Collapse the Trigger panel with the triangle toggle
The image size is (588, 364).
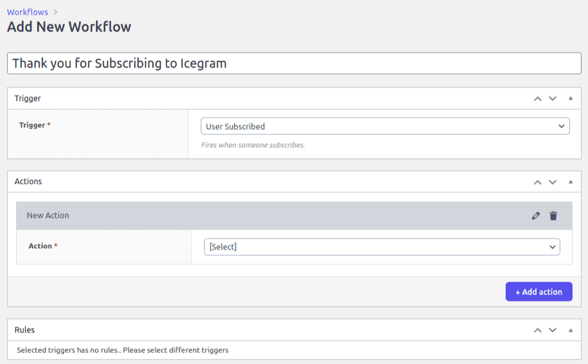[571, 98]
